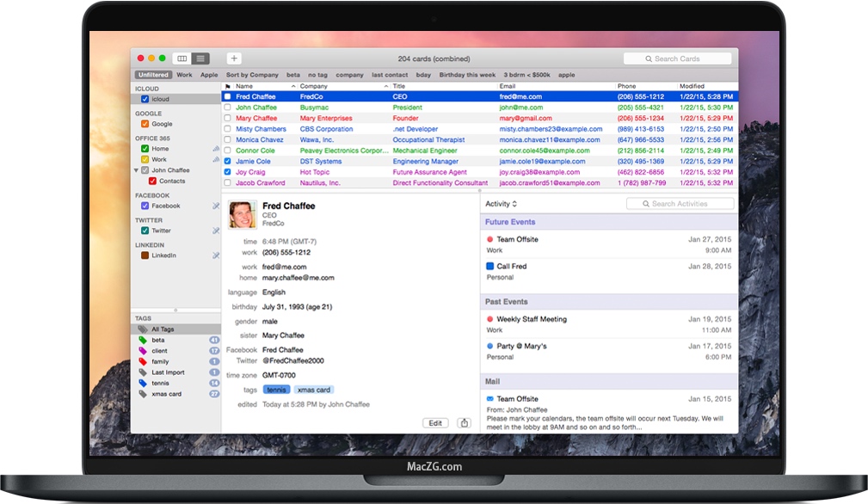Select the Birthday this week filter
This screenshot has width=868, height=504.
tap(467, 75)
